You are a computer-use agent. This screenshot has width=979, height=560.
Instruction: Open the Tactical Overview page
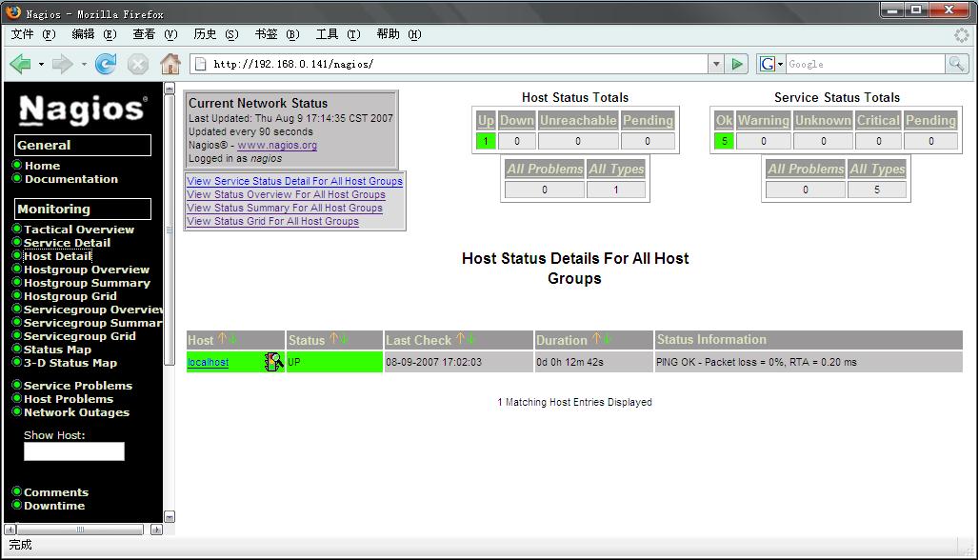79,230
